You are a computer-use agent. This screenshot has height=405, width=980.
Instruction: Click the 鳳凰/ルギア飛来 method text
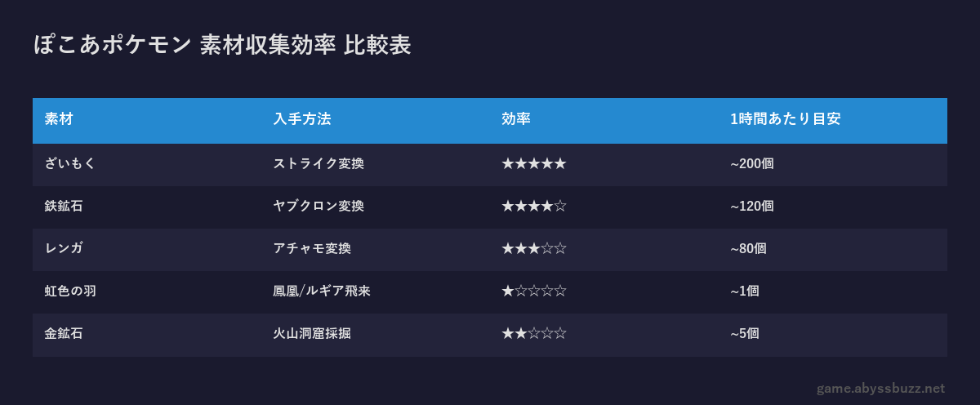(322, 291)
